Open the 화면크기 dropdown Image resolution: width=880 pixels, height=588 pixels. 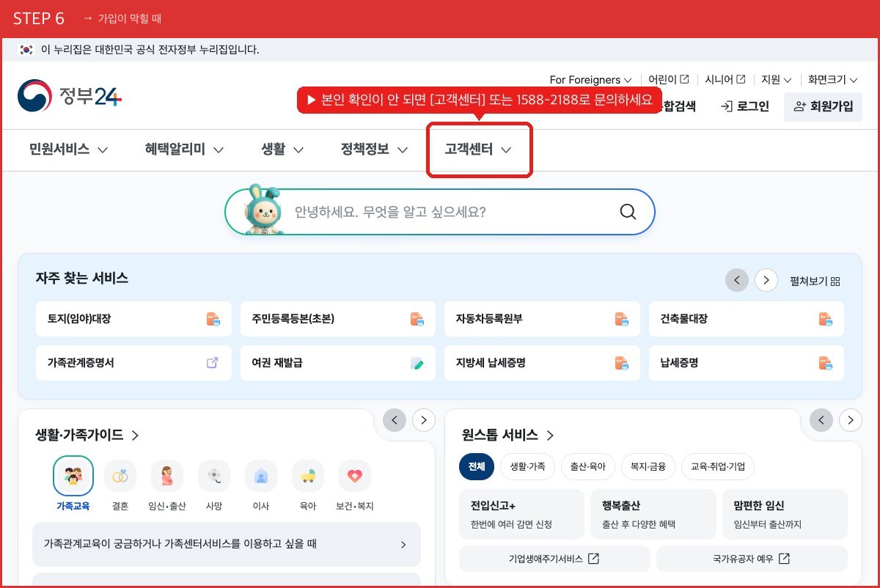coord(833,79)
